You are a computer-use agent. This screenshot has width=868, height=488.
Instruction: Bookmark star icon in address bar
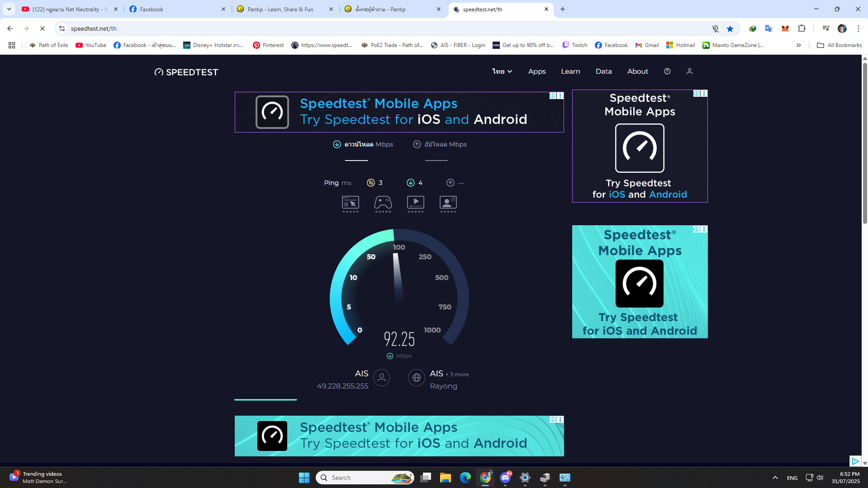(730, 28)
